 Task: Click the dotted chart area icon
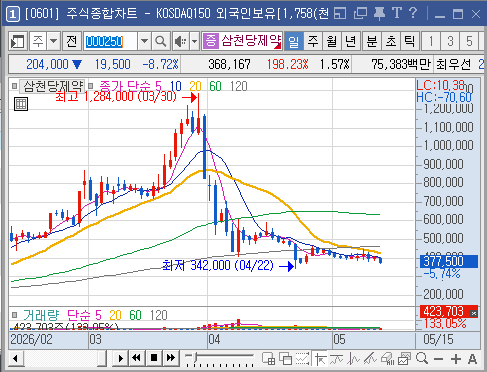302,359
